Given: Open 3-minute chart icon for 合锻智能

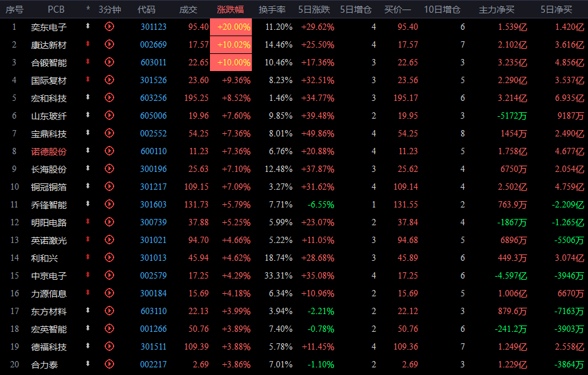Looking at the screenshot, I should (x=109, y=62).
